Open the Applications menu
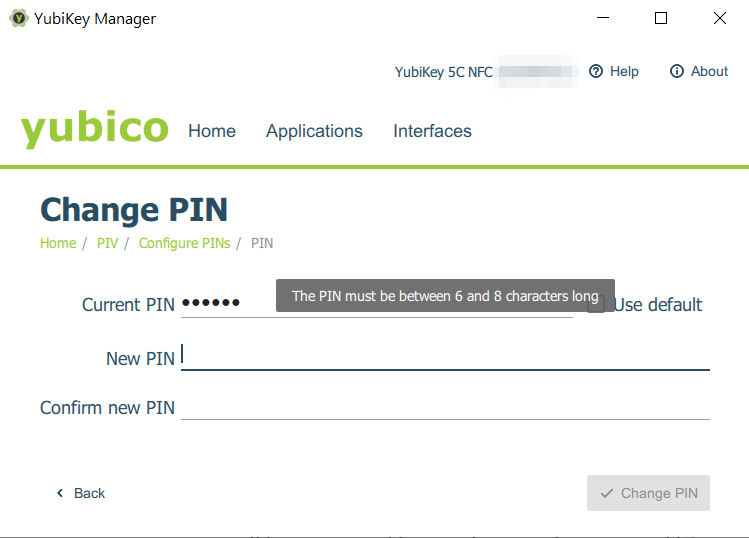This screenshot has width=749, height=538. point(314,131)
